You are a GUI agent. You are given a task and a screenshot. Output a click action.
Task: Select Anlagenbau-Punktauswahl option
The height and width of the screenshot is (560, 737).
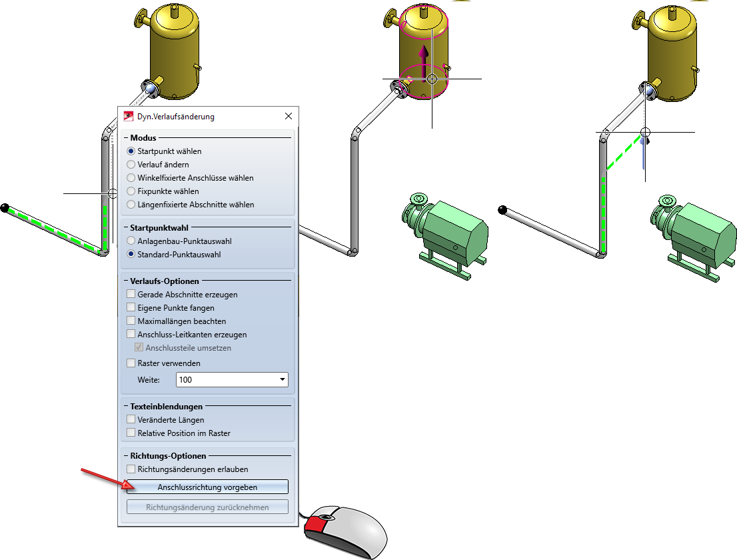click(131, 241)
